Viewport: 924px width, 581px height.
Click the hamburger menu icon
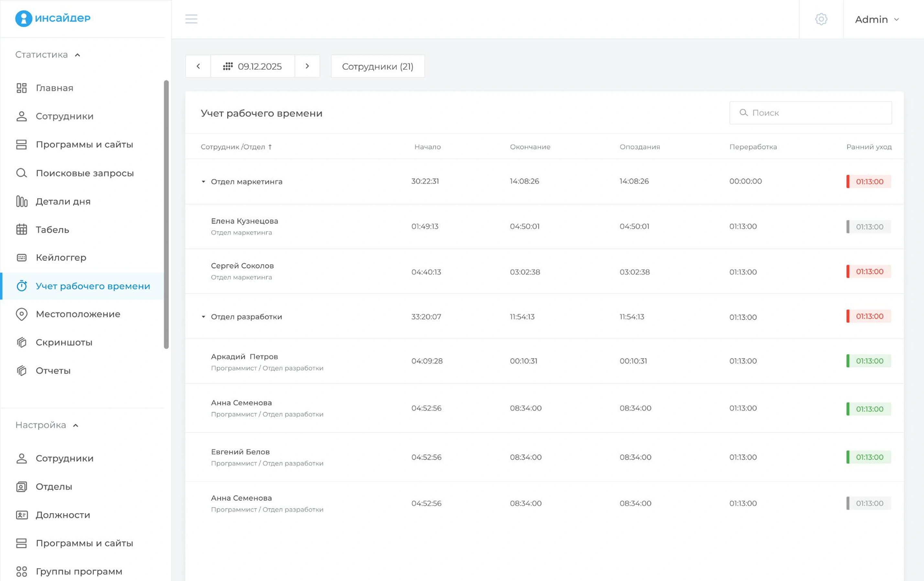[191, 19]
